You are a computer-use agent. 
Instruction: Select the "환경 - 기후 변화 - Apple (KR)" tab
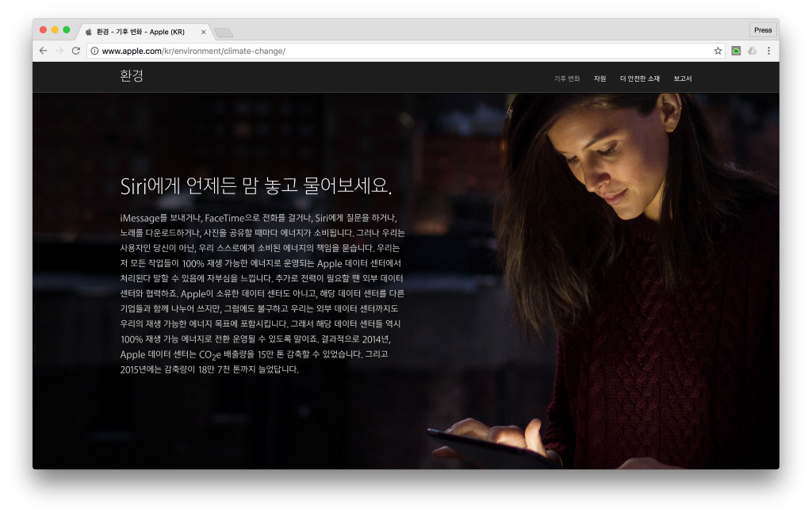141,32
